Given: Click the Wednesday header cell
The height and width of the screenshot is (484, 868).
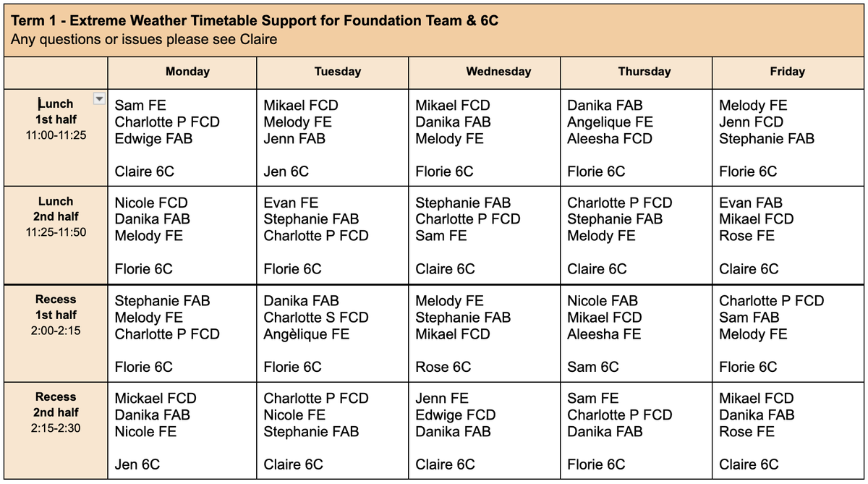Looking at the screenshot, I should (x=498, y=72).
